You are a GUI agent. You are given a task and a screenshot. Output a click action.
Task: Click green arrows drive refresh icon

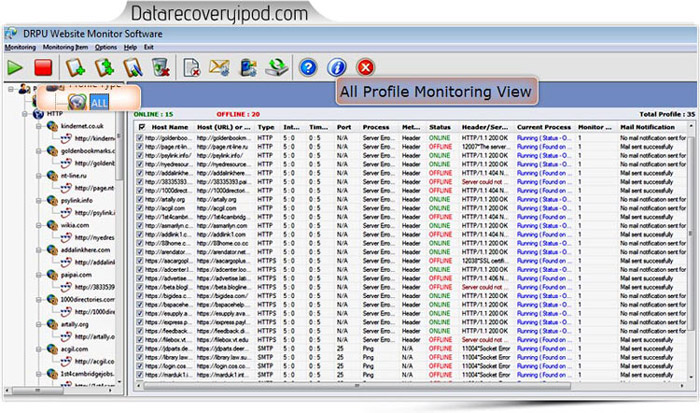click(276, 67)
